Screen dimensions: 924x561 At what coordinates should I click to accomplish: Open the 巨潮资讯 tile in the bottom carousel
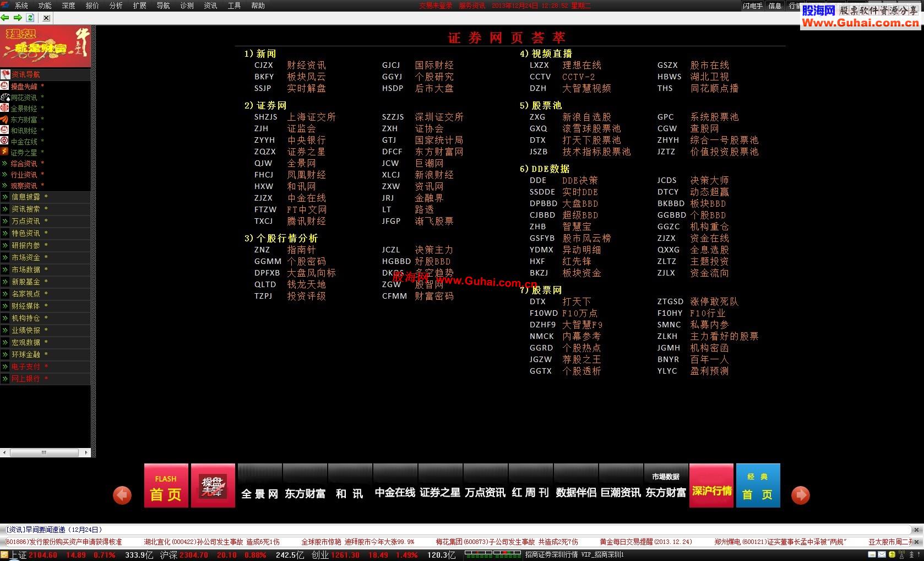[x=621, y=486]
